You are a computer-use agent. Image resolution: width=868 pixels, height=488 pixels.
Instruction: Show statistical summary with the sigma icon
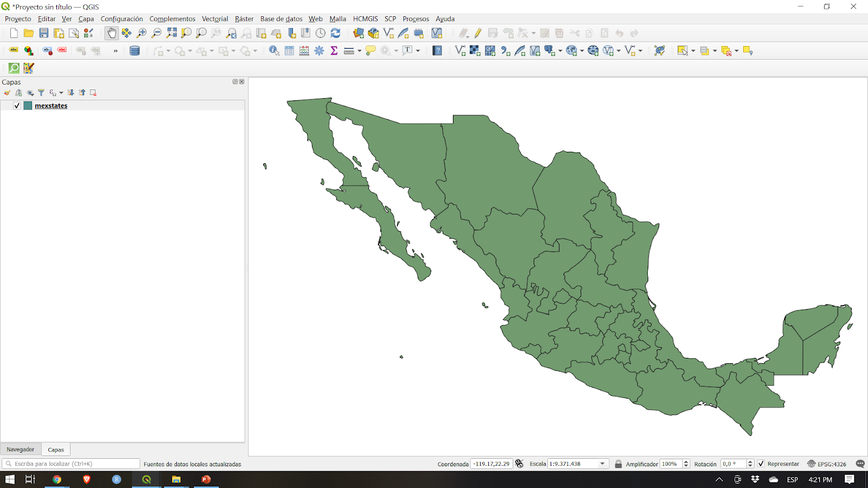[334, 51]
